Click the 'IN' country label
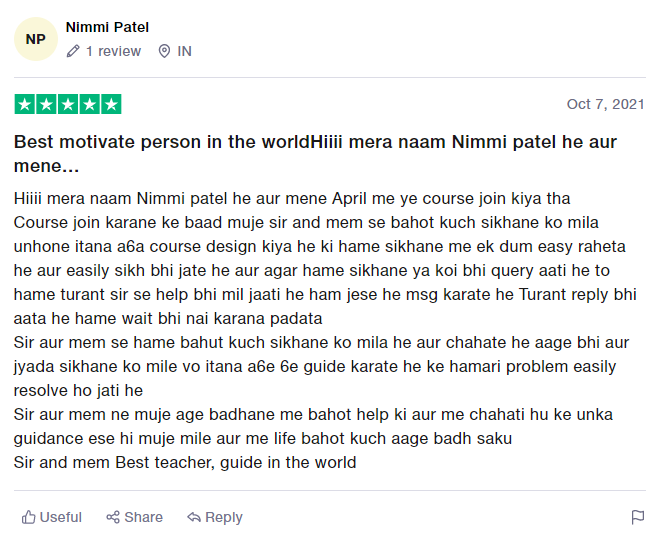This screenshot has height=542, width=658. tap(185, 51)
